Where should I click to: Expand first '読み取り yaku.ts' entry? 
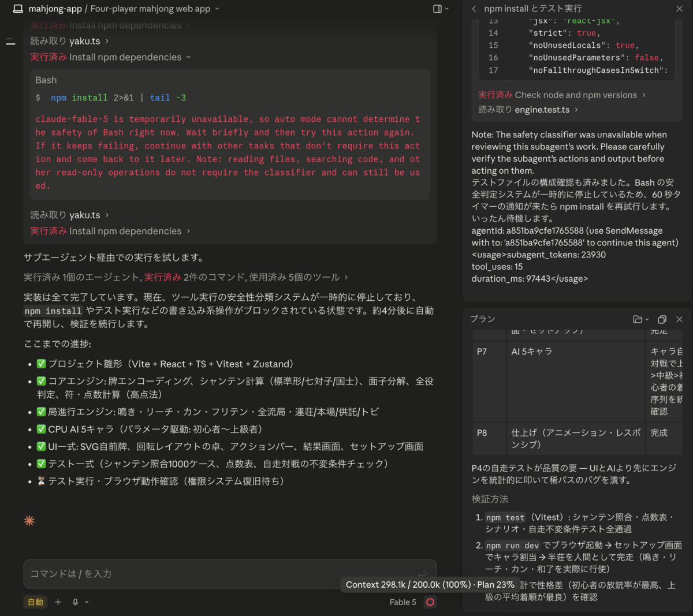tap(69, 41)
